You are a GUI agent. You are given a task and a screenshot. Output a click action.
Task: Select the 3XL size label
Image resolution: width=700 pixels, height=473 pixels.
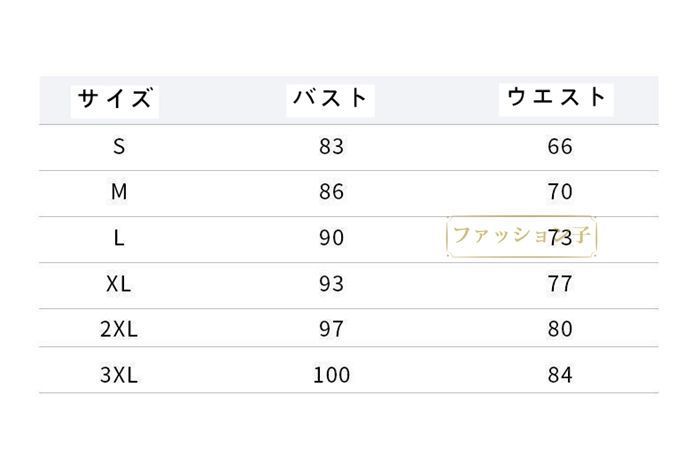point(119,375)
